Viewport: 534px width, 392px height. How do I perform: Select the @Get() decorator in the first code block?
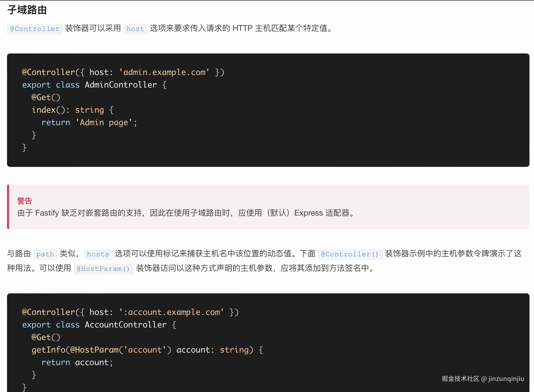point(46,97)
